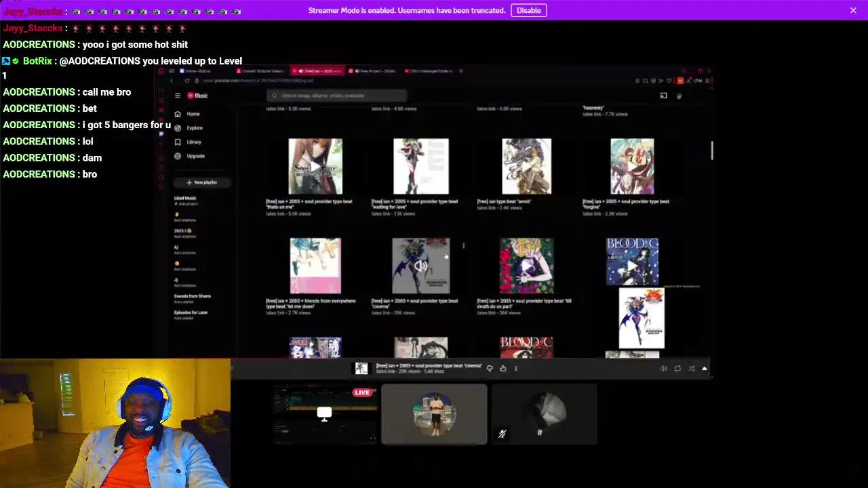Screen dimensions: 868x488
Task: Select Upgrade in the Music sidebar
Action: pos(190,156)
